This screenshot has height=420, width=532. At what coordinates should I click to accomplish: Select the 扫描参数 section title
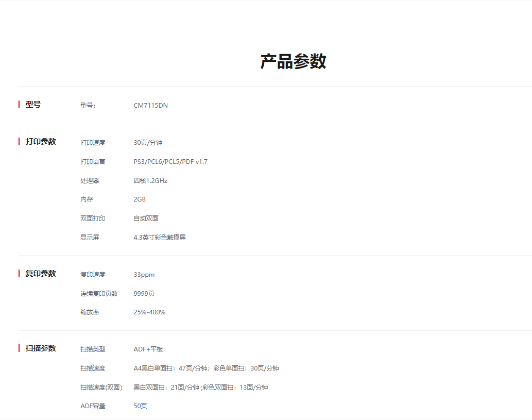pos(41,348)
